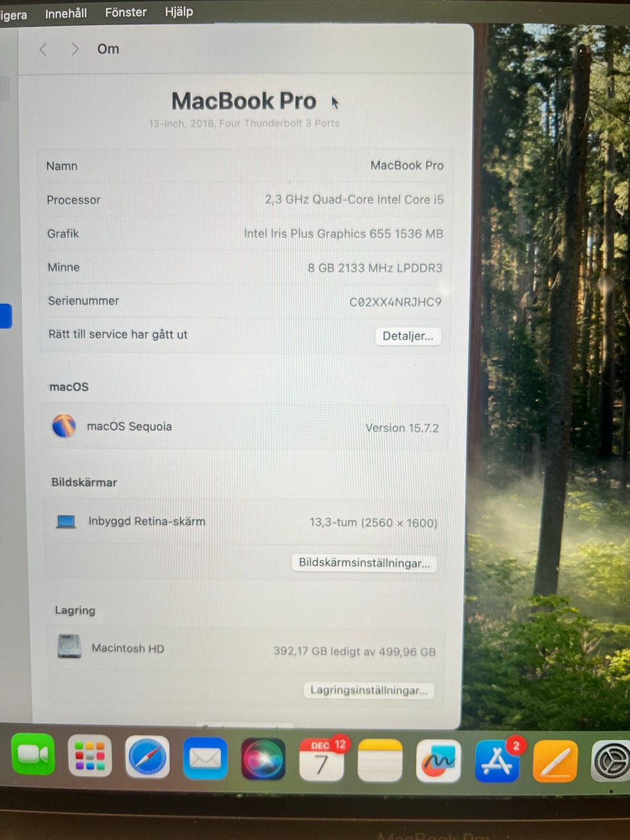This screenshot has height=840, width=630.
Task: Open Bildskärmsinställningar... button
Action: tap(364, 562)
